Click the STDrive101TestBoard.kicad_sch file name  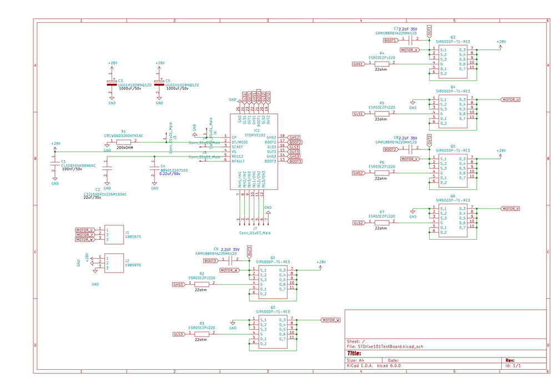(x=390, y=347)
